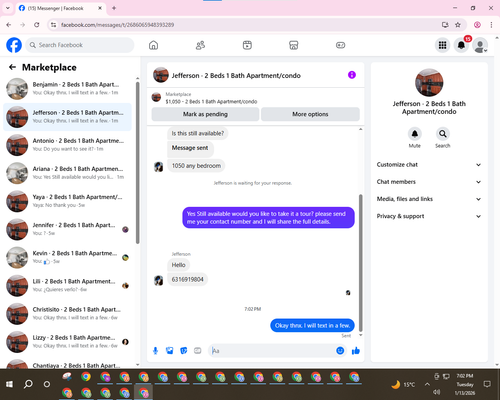Open Gaming icon in top navigation
This screenshot has width=500, height=400.
[340, 45]
